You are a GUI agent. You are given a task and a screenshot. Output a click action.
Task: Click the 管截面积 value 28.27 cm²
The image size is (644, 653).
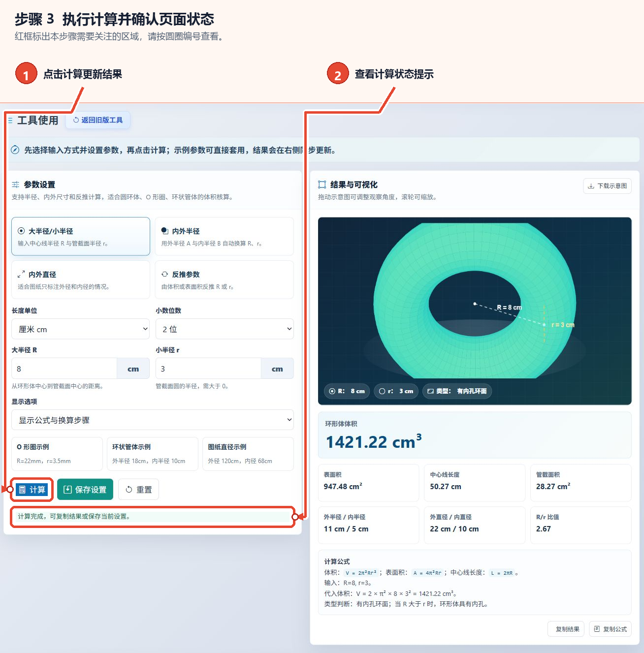coord(553,486)
